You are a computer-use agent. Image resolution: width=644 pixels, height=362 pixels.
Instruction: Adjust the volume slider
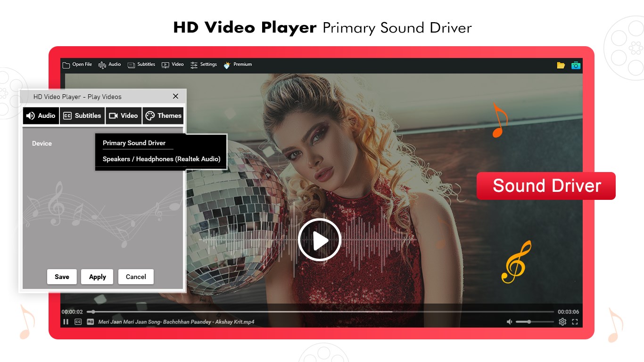coord(535,322)
